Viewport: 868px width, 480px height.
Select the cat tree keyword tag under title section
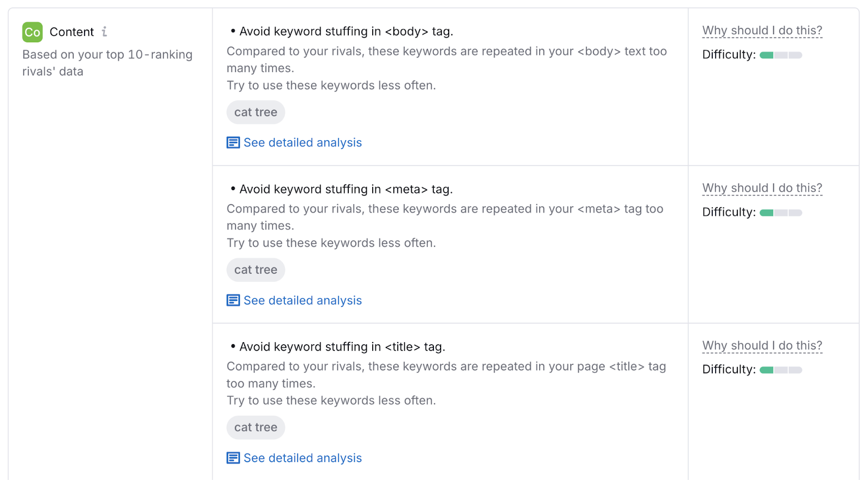pos(256,427)
